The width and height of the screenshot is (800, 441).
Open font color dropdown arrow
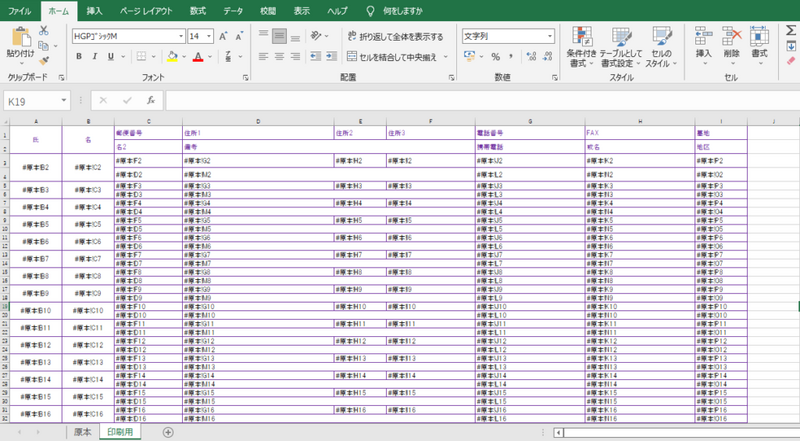(x=210, y=57)
